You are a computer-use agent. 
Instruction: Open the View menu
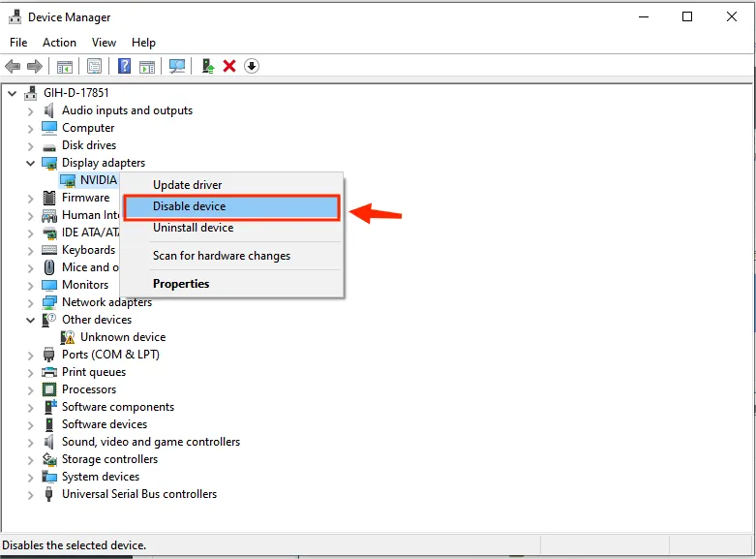104,43
